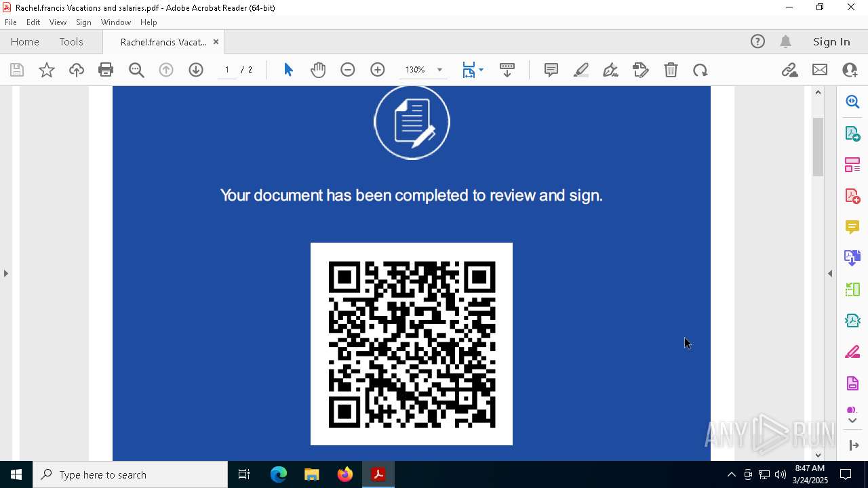Open Comment tool in right pane

(x=852, y=227)
